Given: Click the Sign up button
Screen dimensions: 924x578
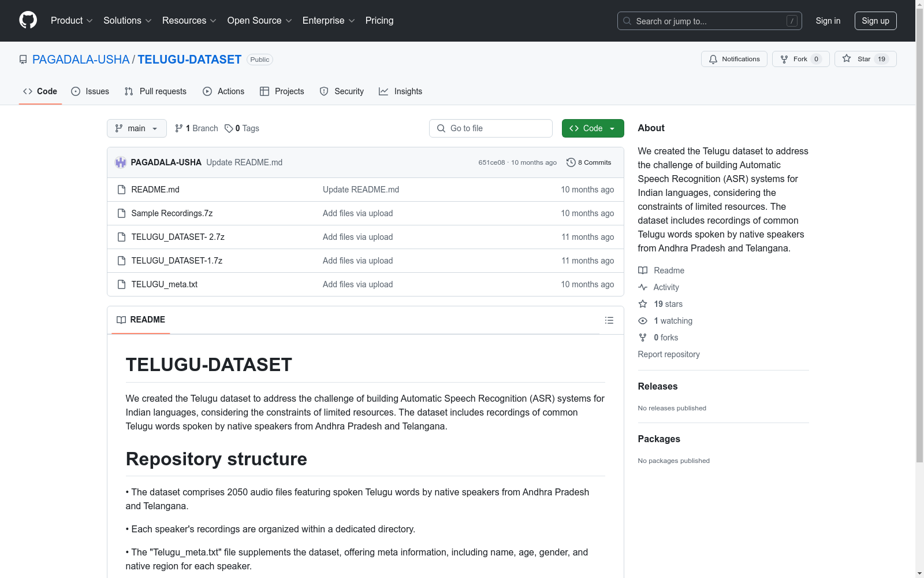Looking at the screenshot, I should pos(875,21).
